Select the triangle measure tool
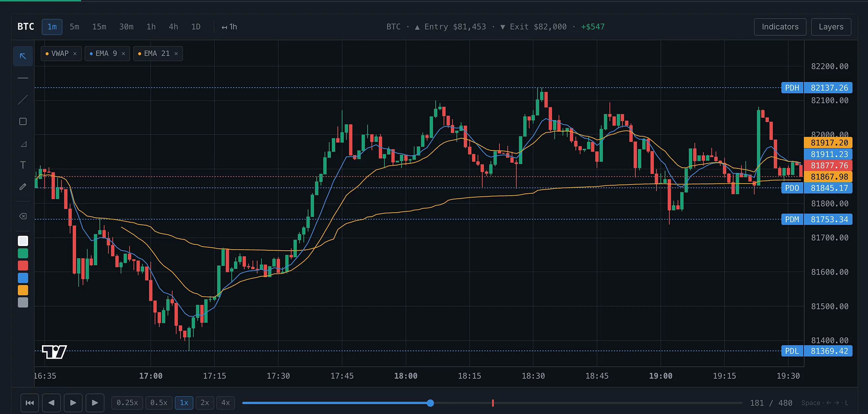Viewport: 868px width, 414px height. (23, 144)
